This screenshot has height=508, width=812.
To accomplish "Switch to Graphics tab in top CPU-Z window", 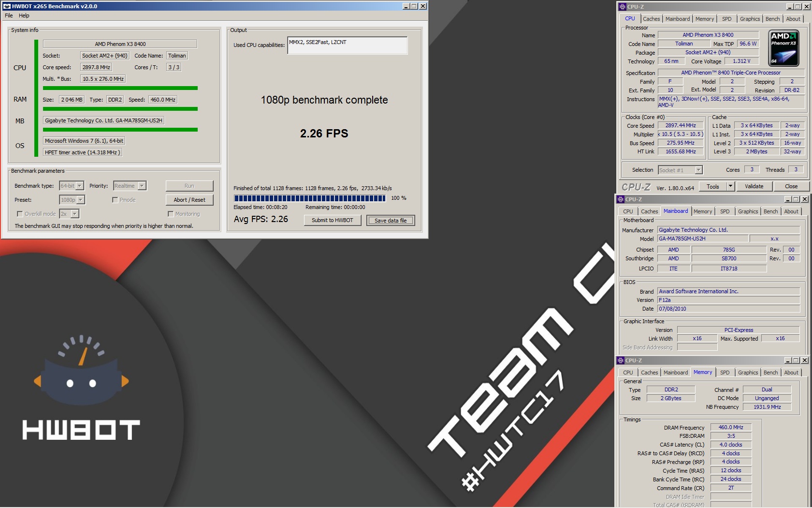I will 750,19.
